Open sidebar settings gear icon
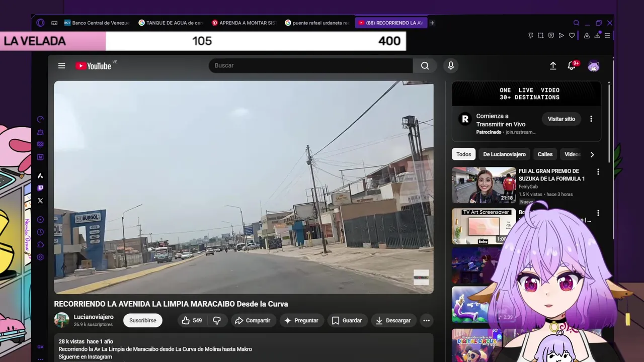The height and width of the screenshot is (362, 644). click(40, 257)
